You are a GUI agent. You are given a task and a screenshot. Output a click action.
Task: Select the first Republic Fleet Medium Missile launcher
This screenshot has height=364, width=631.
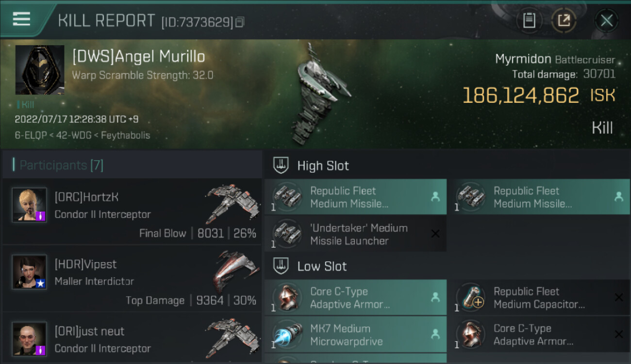click(355, 197)
